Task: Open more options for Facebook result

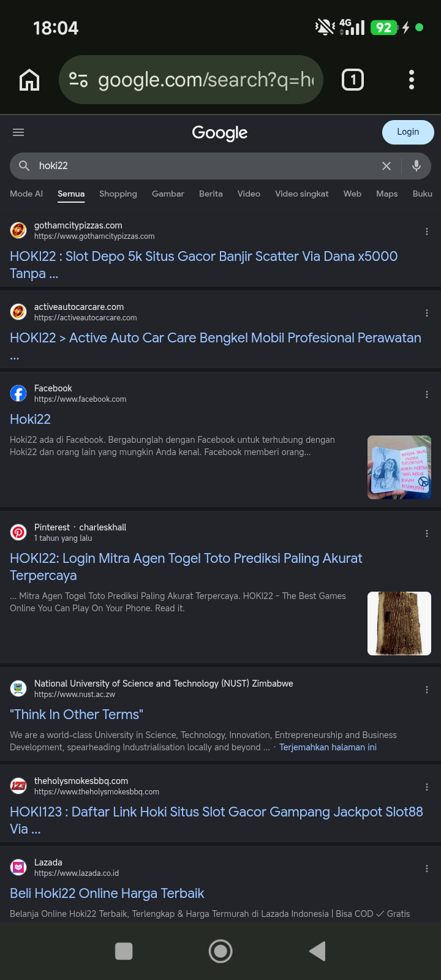Action: (427, 394)
